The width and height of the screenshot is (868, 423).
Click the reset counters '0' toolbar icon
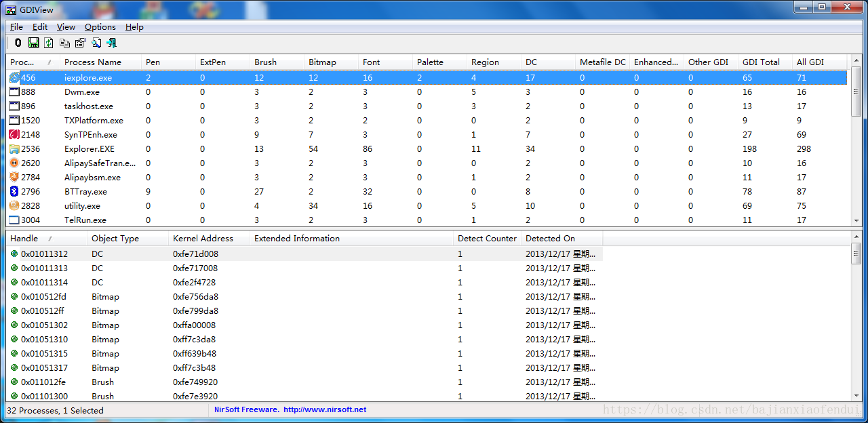pyautogui.click(x=18, y=43)
